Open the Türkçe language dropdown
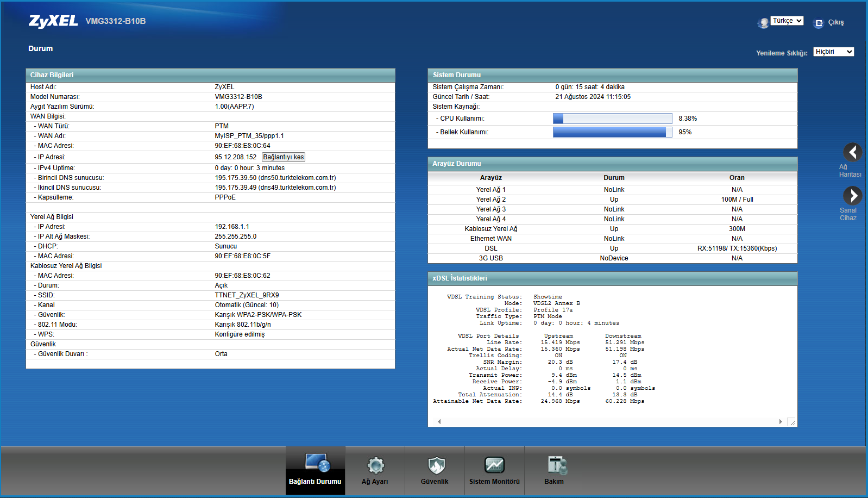The image size is (868, 498). 787,21
